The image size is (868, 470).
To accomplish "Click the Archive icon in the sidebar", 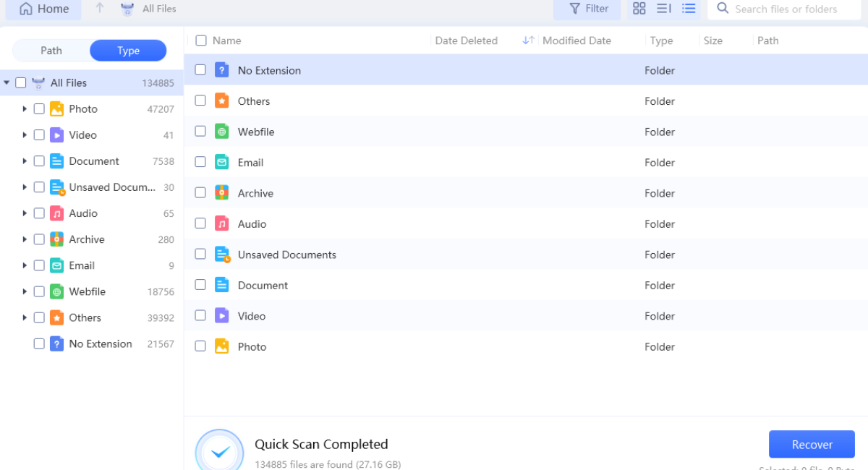I will [x=57, y=239].
